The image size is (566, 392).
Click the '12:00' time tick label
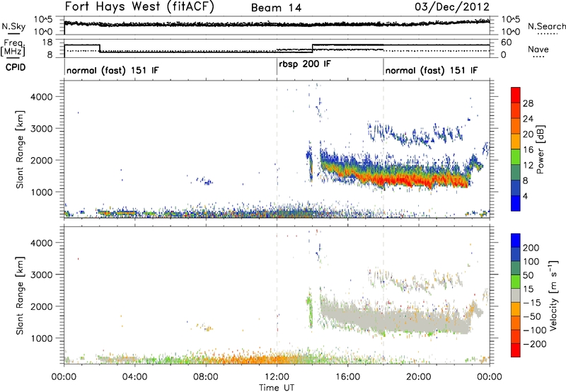(x=277, y=377)
